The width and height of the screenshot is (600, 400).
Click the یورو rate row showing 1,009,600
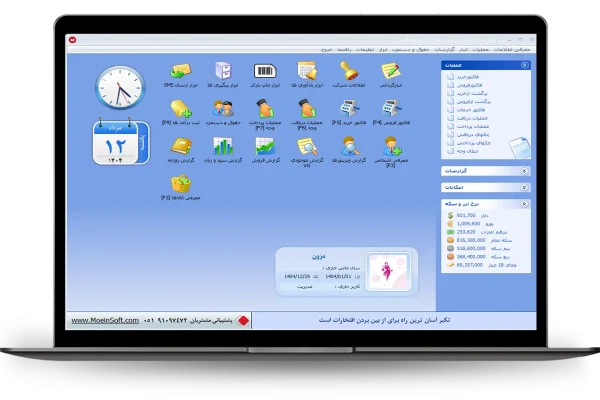pyautogui.click(x=470, y=224)
